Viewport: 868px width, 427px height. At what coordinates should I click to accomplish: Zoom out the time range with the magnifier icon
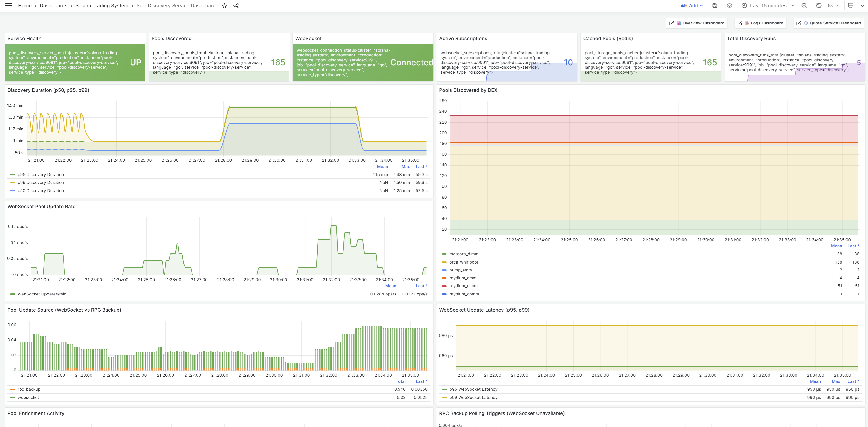804,5
